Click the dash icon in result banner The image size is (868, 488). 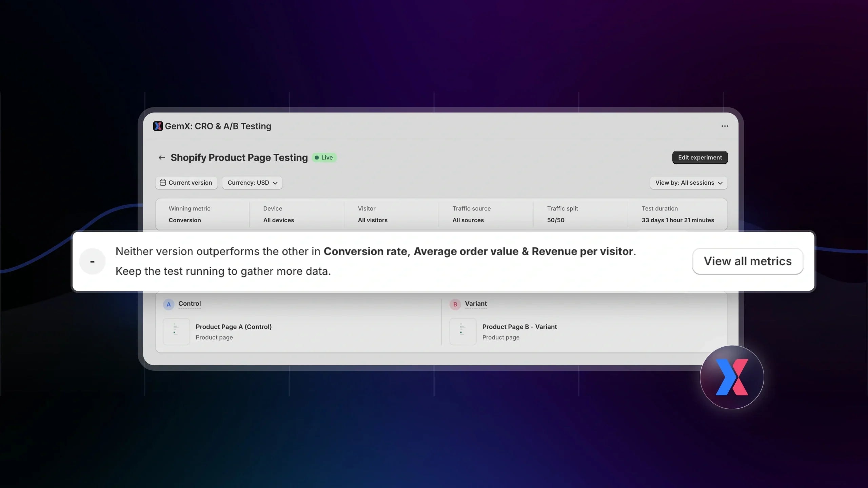pos(92,262)
